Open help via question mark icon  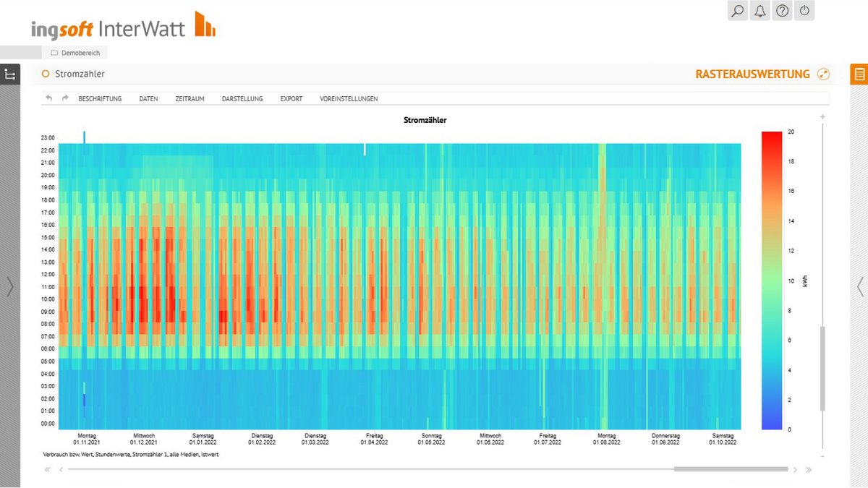tap(782, 11)
